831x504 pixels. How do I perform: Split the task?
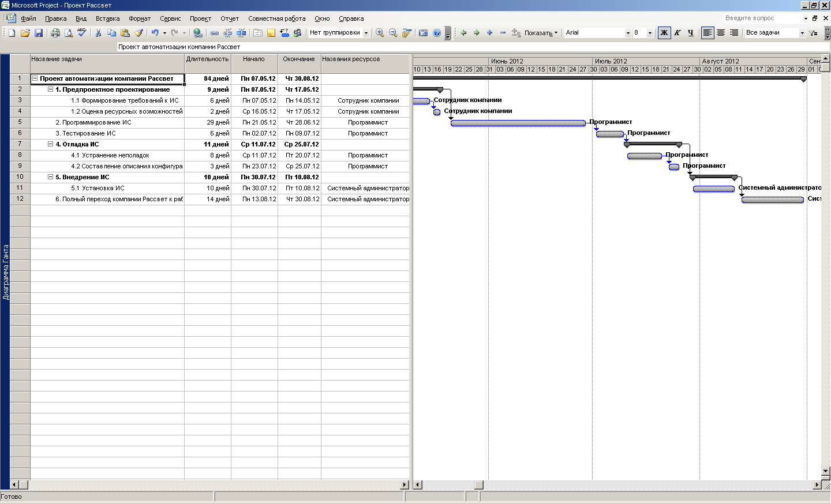click(x=241, y=33)
